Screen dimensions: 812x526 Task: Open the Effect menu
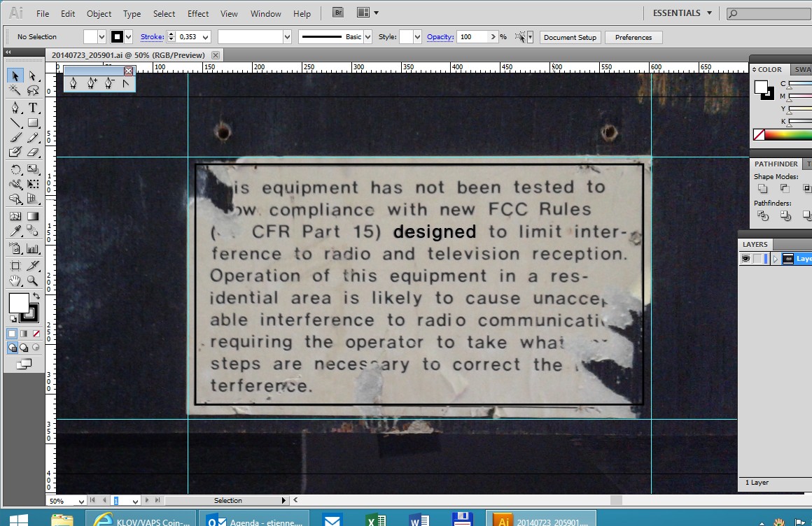(x=198, y=14)
